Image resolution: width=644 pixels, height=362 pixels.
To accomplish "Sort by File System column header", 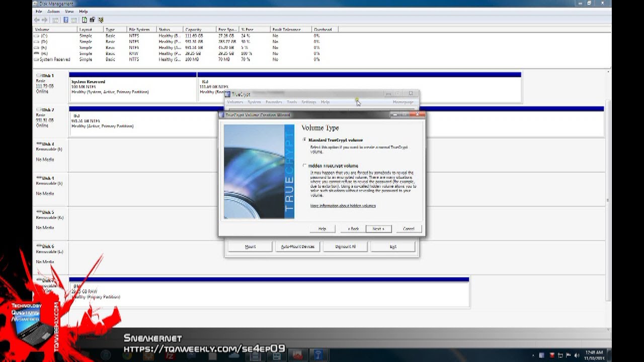I will (141, 30).
